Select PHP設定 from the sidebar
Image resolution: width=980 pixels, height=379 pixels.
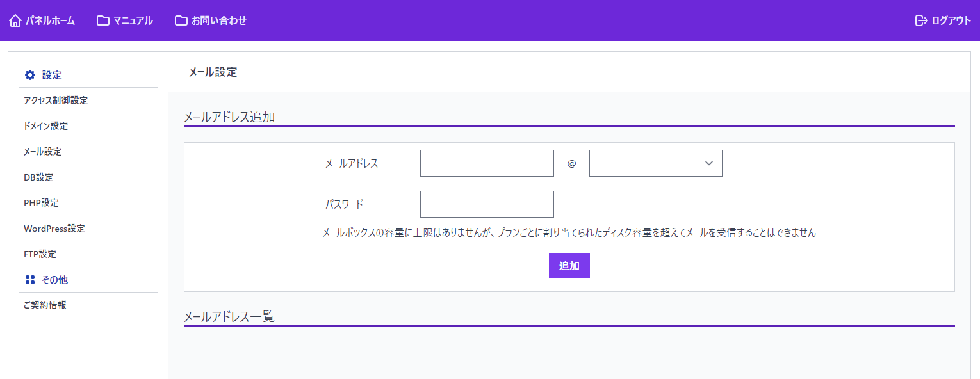tap(41, 203)
